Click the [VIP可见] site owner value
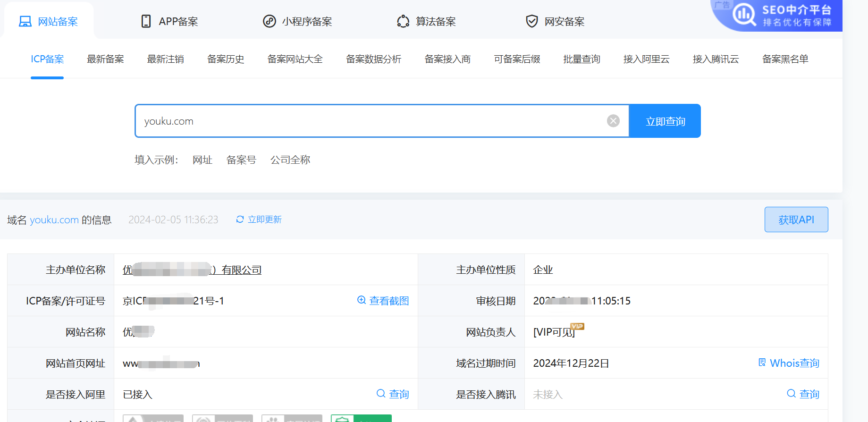 (x=554, y=332)
